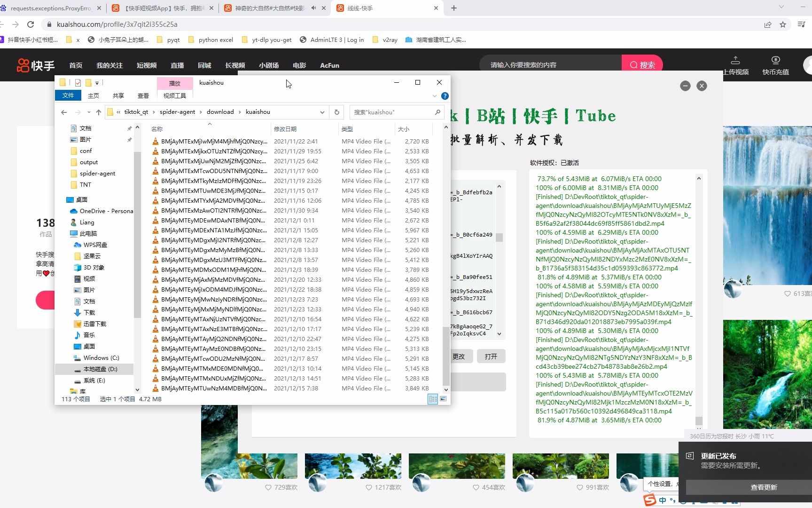Switch to the 主页 ribbon tab
Image resolution: width=812 pixels, height=508 pixels.
click(94, 95)
